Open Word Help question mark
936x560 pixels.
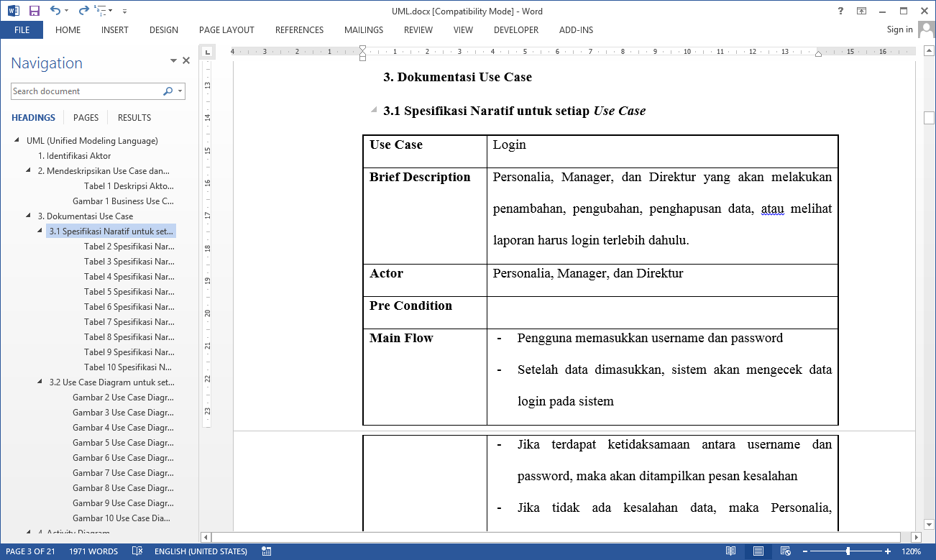tap(840, 11)
